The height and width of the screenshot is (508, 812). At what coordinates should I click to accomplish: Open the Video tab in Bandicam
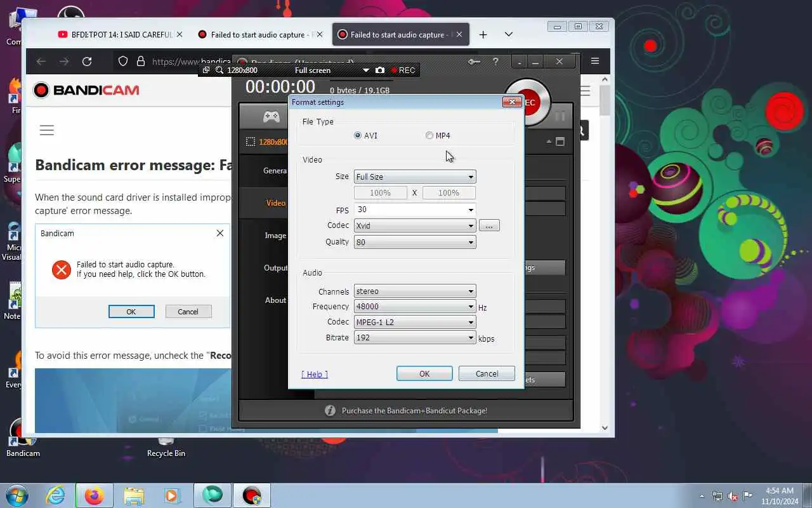pos(275,203)
